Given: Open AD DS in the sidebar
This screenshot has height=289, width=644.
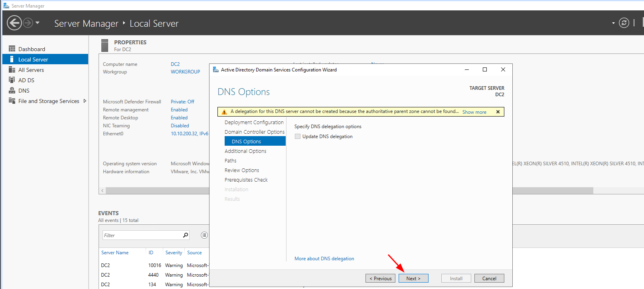Looking at the screenshot, I should [x=26, y=80].
